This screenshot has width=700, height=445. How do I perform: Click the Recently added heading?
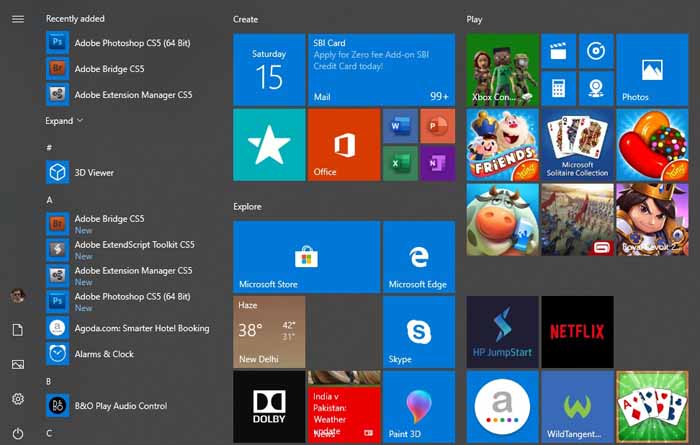point(75,18)
